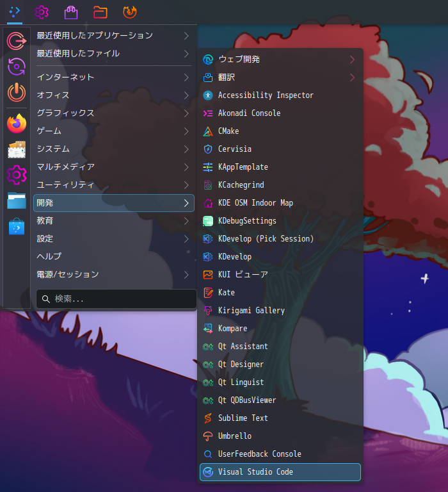
Task: Click the KCachegrind icon
Action: (208, 185)
